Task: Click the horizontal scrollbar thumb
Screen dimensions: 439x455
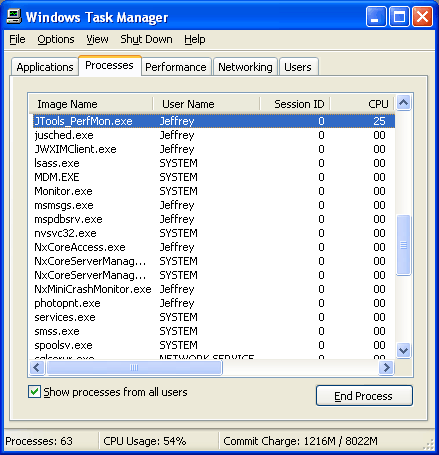Action: pyautogui.click(x=134, y=368)
